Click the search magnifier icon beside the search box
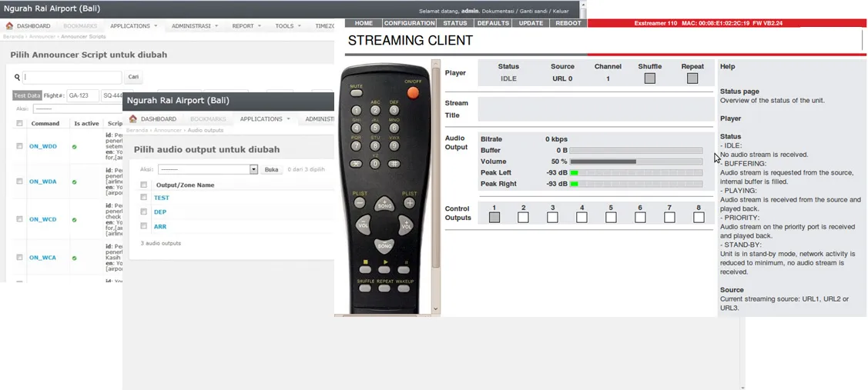Screen dimensions: 868x390 [x=17, y=78]
